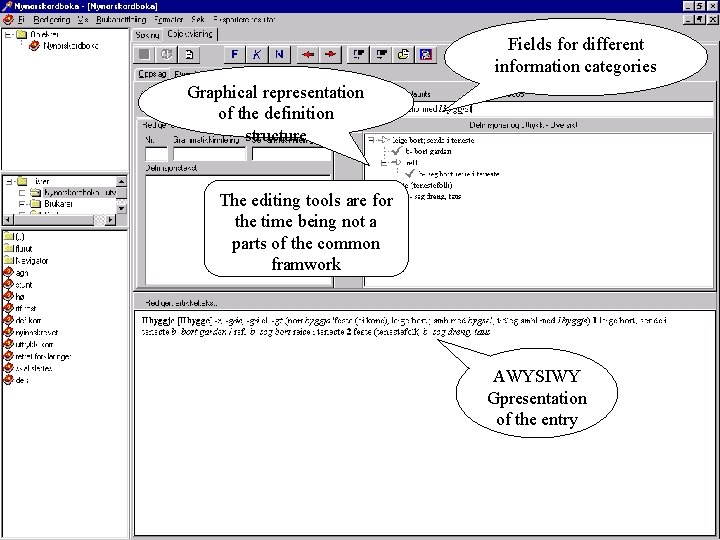Open the Fil menu

(21, 20)
